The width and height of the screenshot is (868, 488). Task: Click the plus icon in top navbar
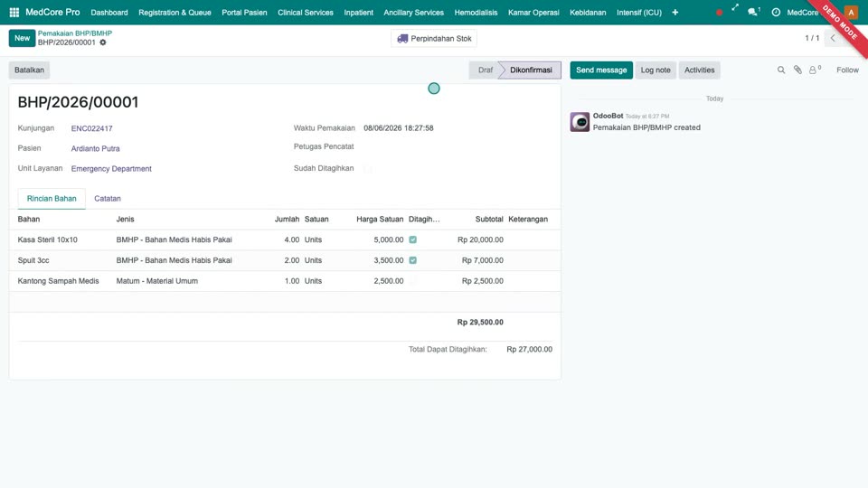(x=675, y=12)
